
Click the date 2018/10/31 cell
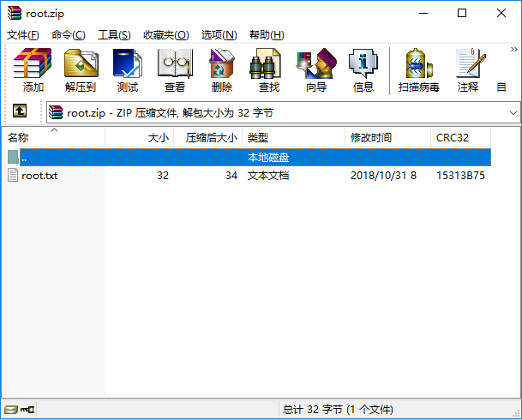[x=383, y=176]
